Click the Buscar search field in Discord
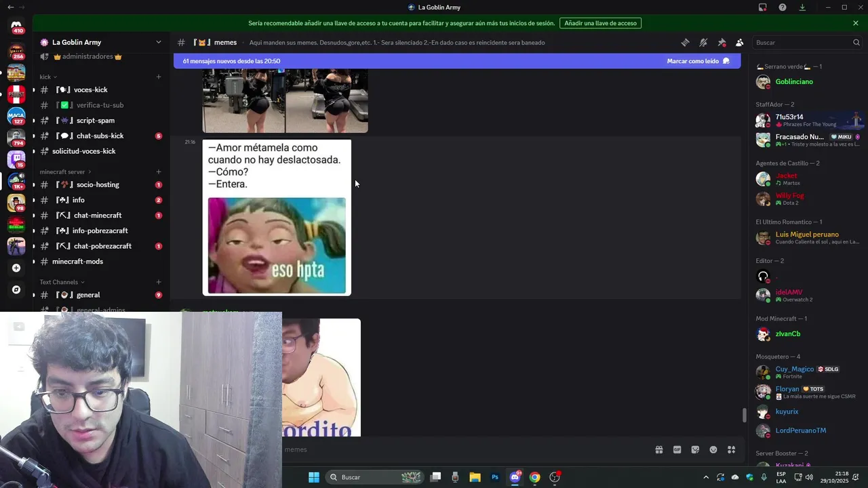Viewport: 868px width, 488px height. [807, 42]
